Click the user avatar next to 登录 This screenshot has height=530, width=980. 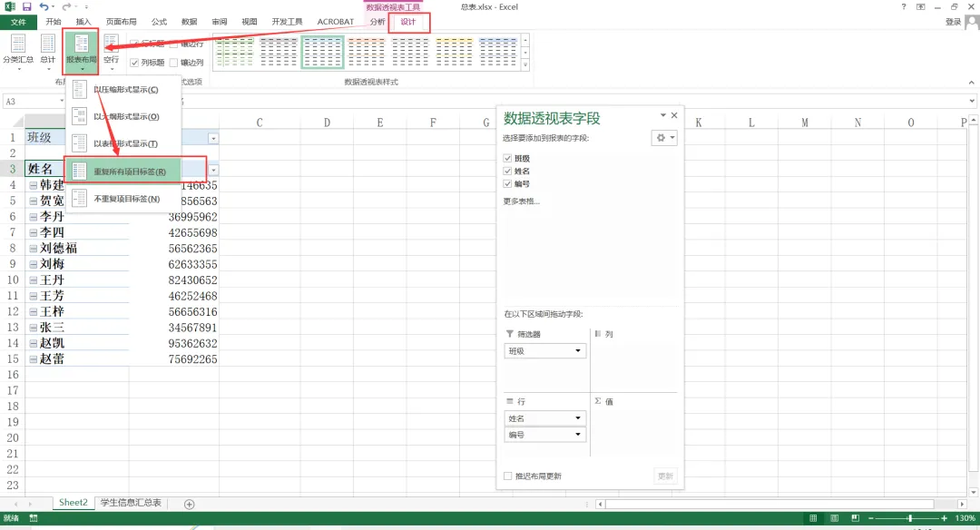[x=972, y=22]
